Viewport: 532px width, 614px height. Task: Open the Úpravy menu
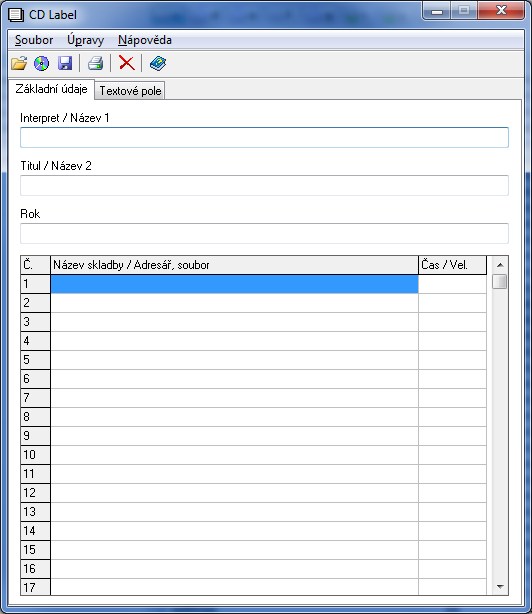click(85, 40)
